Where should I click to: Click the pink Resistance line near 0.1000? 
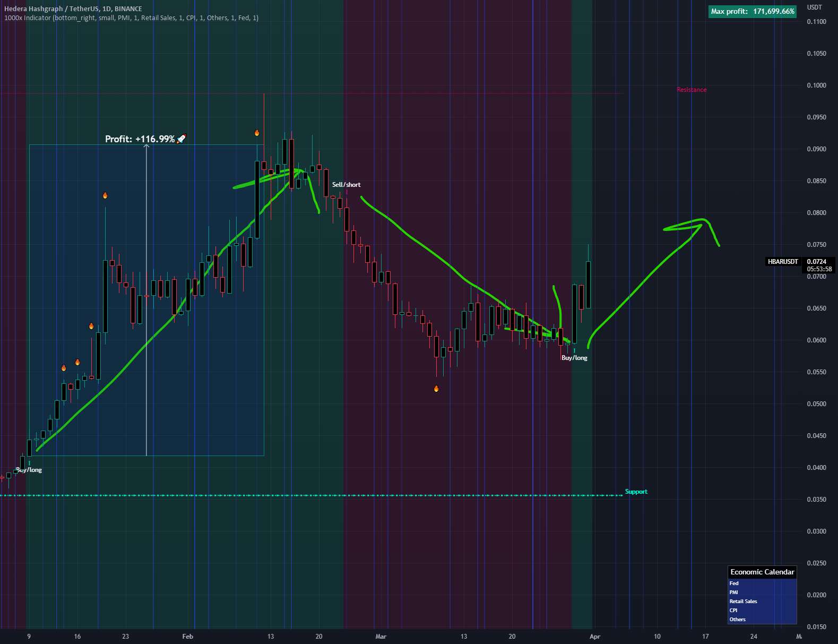coord(312,93)
